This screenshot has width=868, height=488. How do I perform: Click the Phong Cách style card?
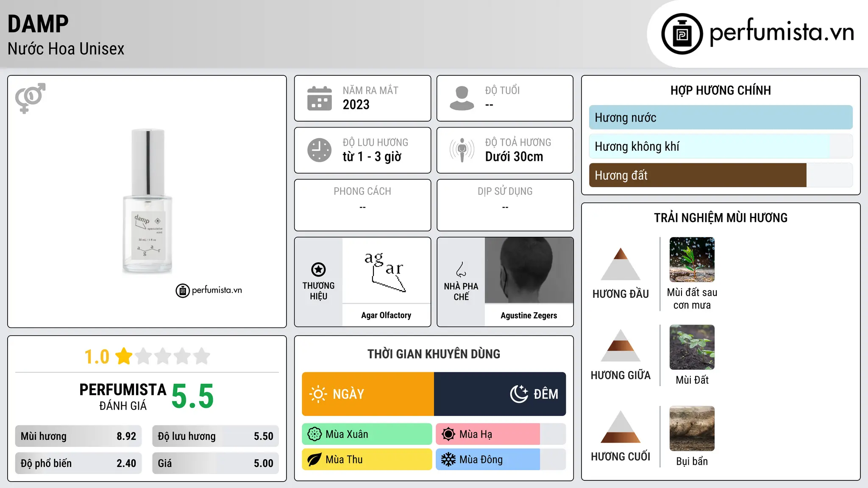click(x=362, y=205)
